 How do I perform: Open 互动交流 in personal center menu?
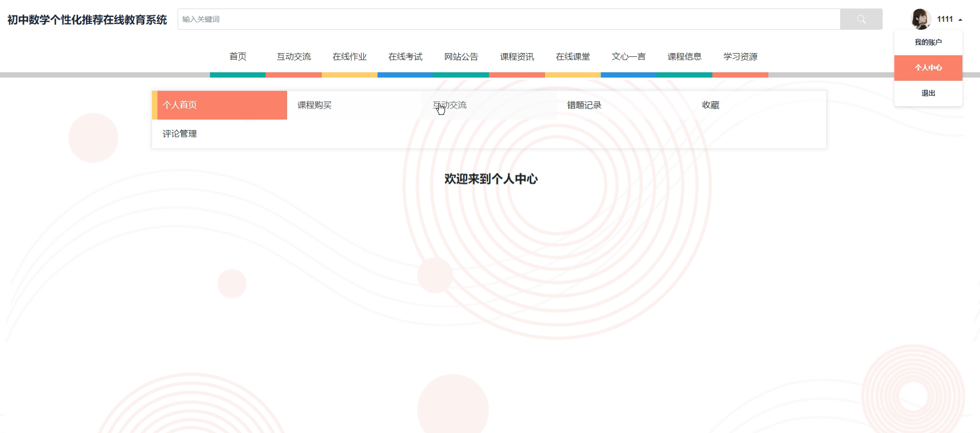tap(489, 105)
